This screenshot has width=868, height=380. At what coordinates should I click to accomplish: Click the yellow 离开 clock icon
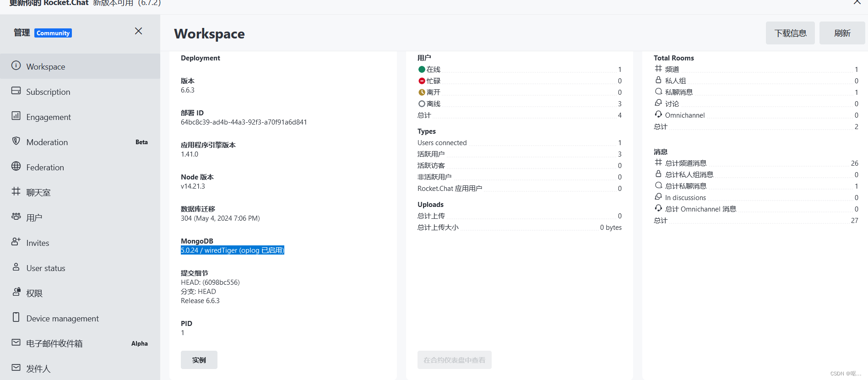tap(422, 92)
